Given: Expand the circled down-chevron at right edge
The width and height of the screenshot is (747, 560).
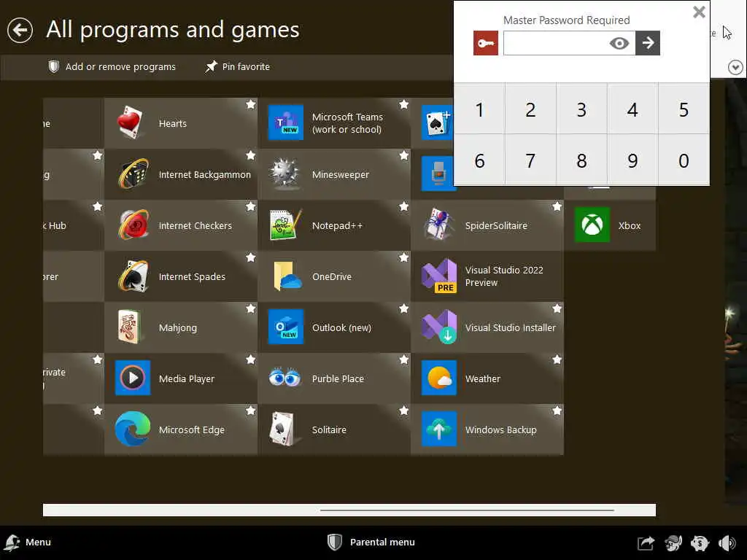Looking at the screenshot, I should click(x=735, y=68).
